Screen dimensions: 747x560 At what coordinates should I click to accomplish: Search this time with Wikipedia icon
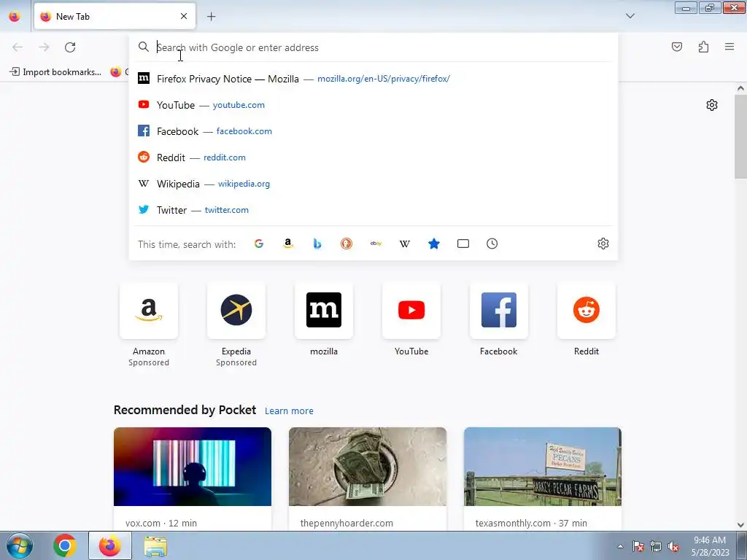coord(404,244)
